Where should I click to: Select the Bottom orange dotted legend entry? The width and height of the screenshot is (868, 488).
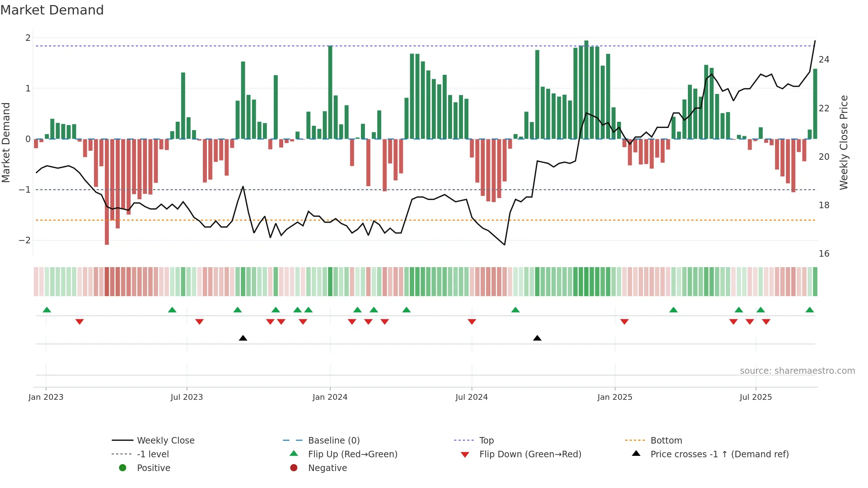point(654,440)
